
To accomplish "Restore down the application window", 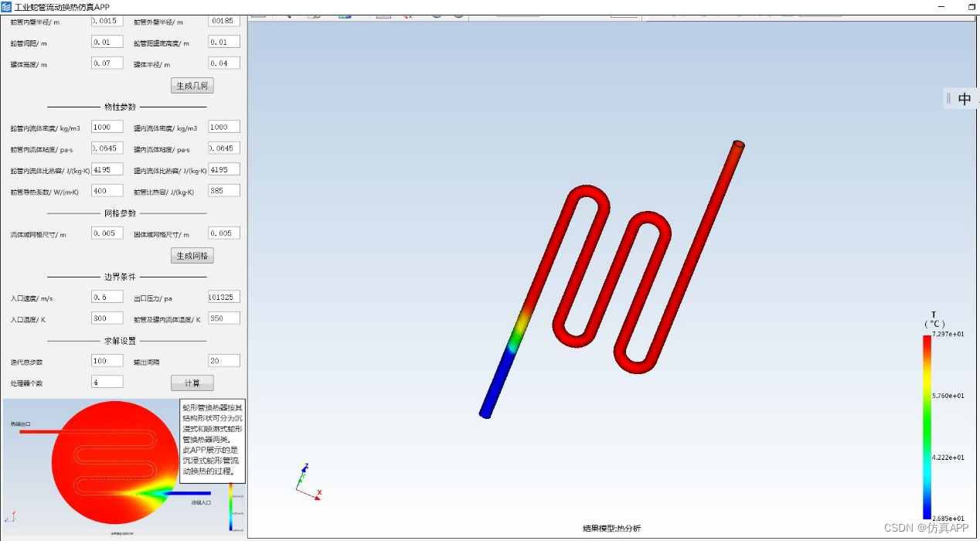I will pyautogui.click(x=972, y=6).
